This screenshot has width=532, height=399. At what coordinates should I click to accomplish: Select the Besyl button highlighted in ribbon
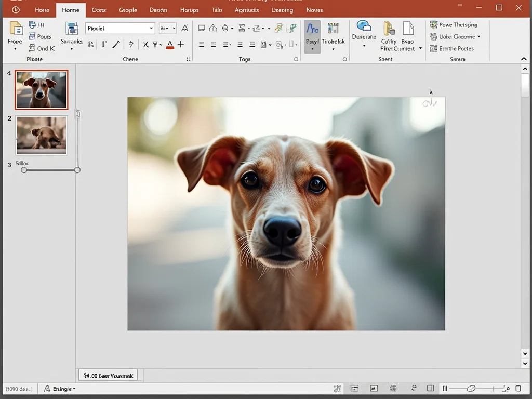point(312,35)
